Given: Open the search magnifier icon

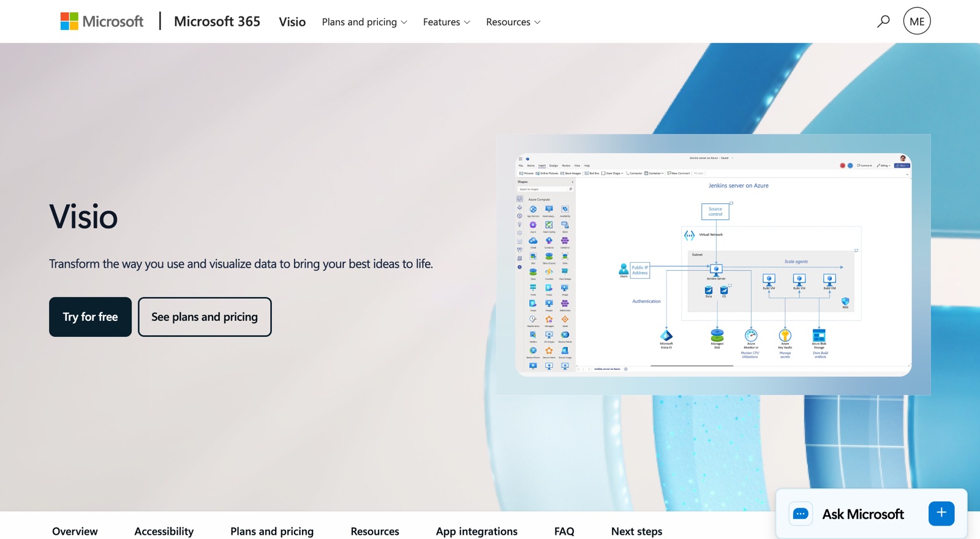Looking at the screenshot, I should click(883, 21).
